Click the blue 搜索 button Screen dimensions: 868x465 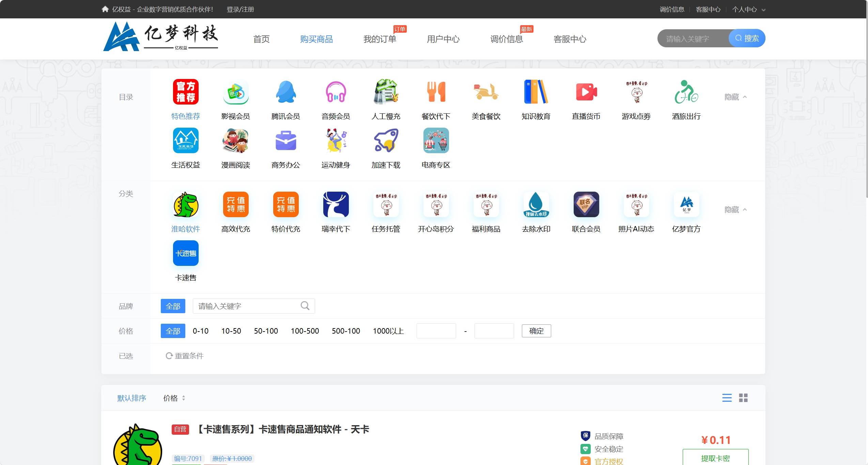coord(747,38)
